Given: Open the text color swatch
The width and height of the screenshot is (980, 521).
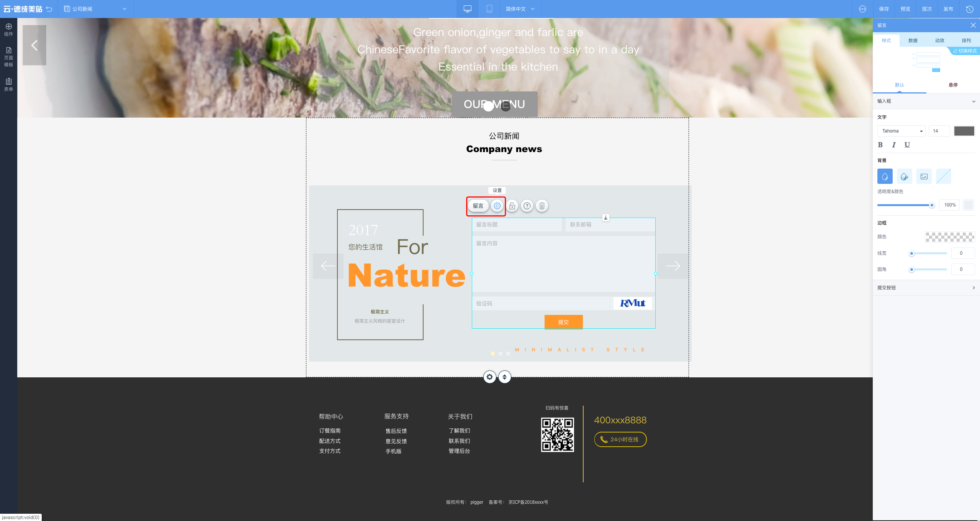Looking at the screenshot, I should (964, 131).
